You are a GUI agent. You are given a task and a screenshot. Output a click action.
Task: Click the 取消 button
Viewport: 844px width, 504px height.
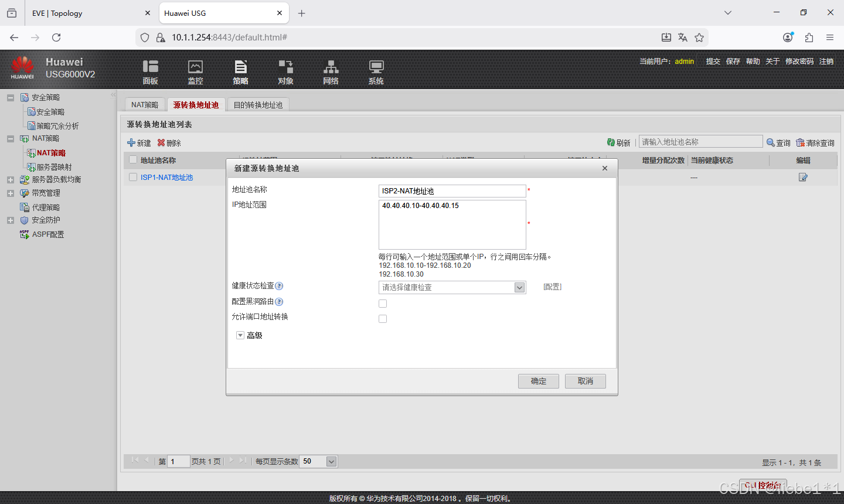click(586, 381)
